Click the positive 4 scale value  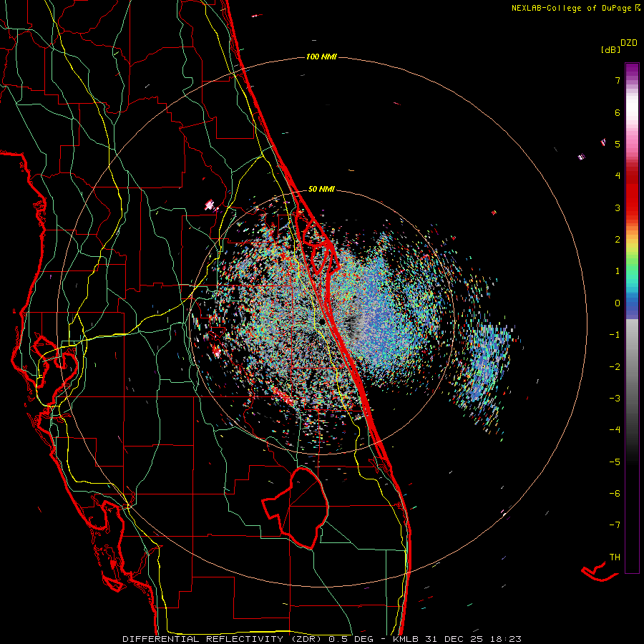(x=618, y=176)
